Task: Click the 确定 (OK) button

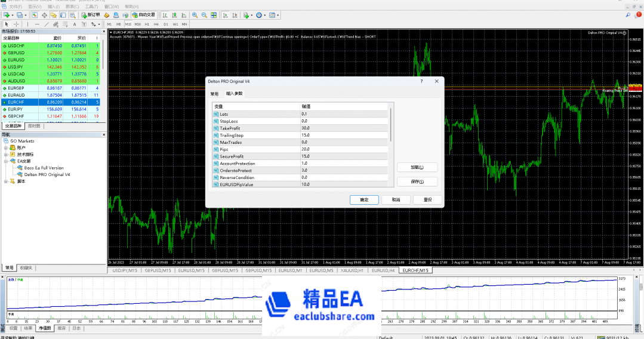Action: point(364,200)
